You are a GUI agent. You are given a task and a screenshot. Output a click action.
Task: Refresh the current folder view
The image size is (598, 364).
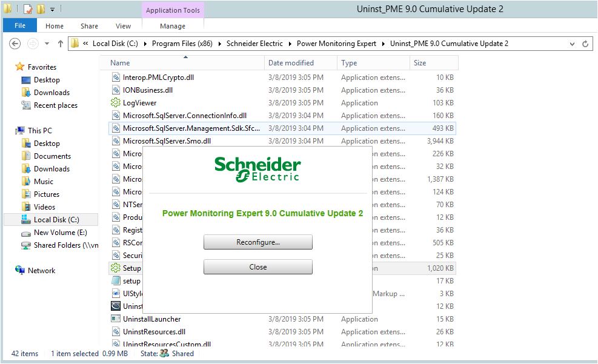coord(585,44)
